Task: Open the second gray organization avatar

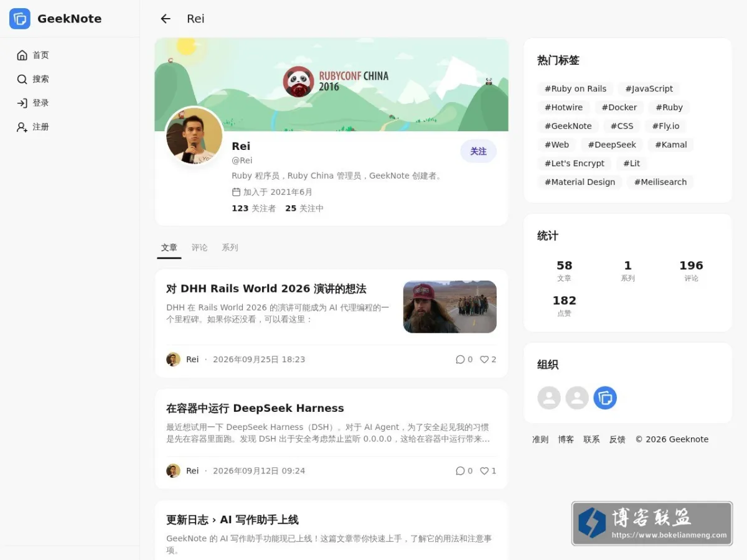Action: click(577, 398)
